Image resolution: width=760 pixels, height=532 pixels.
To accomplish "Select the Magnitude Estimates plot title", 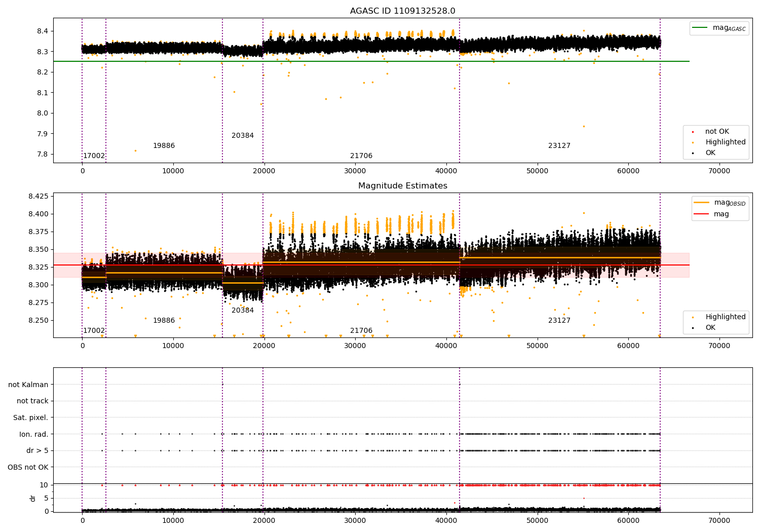I will [x=403, y=186].
